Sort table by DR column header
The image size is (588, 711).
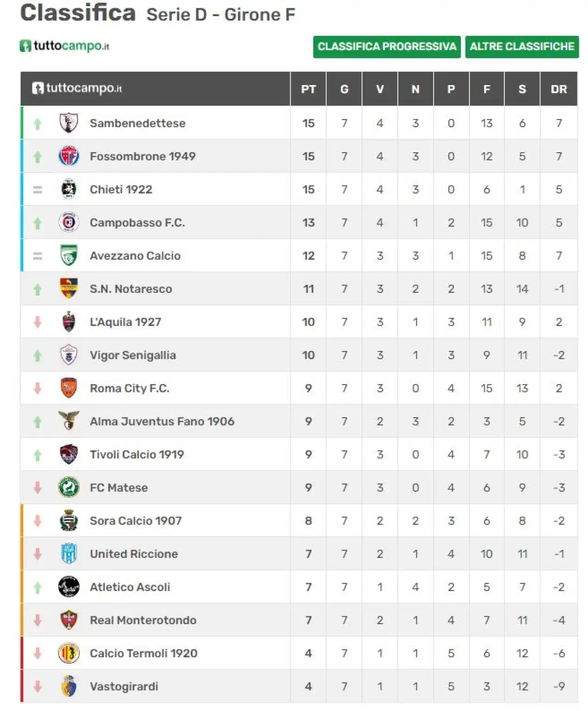[559, 89]
